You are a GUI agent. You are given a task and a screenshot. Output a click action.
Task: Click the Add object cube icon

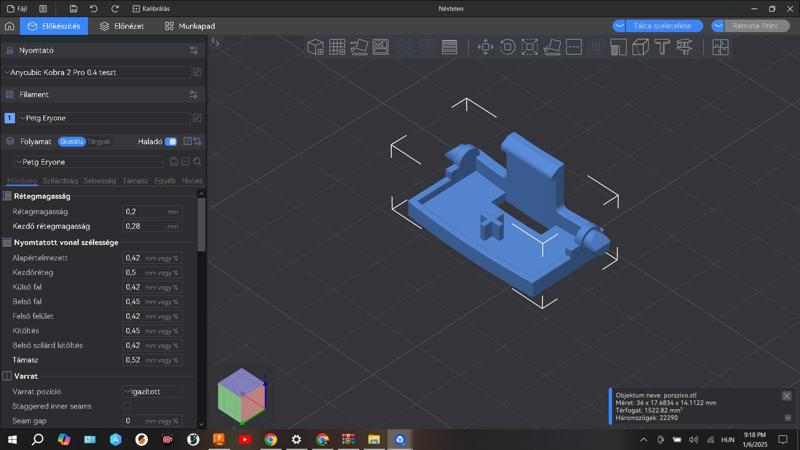[x=315, y=47]
